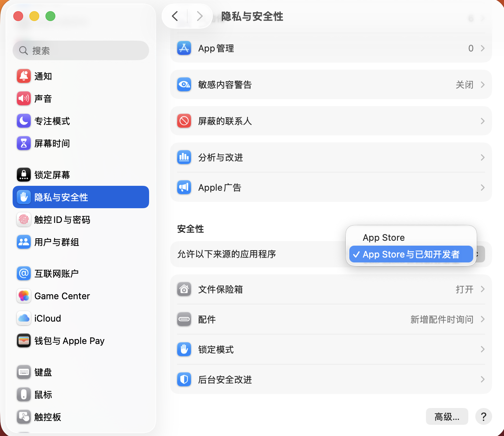The image size is (504, 436).
Task: Open the 专注模式 moon icon
Action: [24, 121]
